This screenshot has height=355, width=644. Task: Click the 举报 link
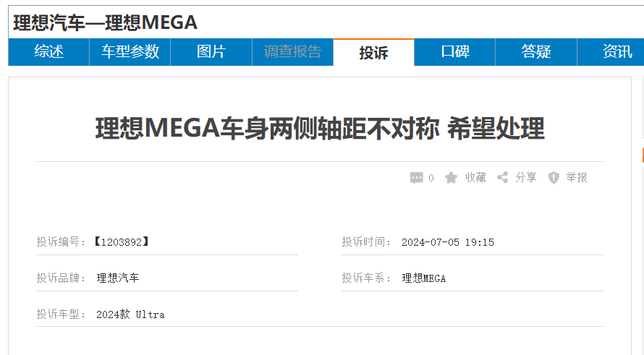[576, 177]
